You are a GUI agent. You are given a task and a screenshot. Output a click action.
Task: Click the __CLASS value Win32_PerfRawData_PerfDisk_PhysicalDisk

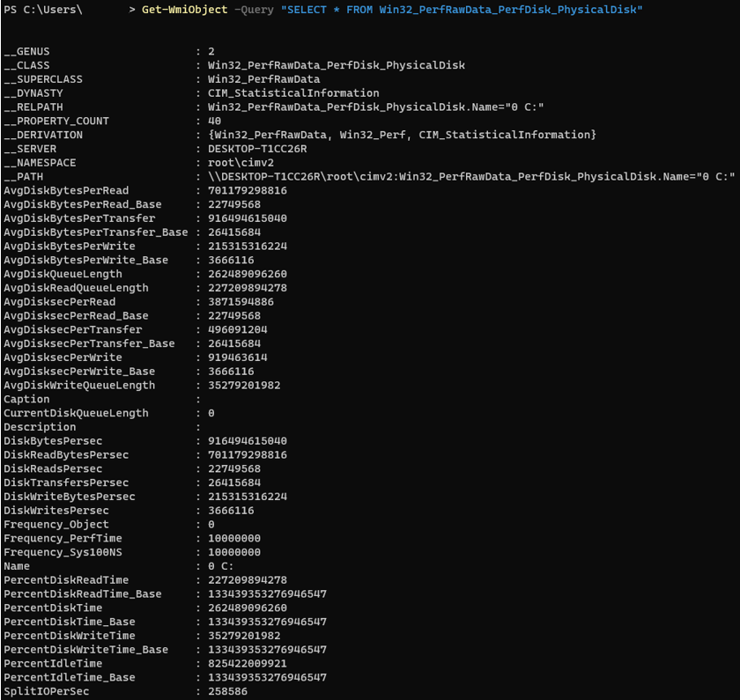337,65
